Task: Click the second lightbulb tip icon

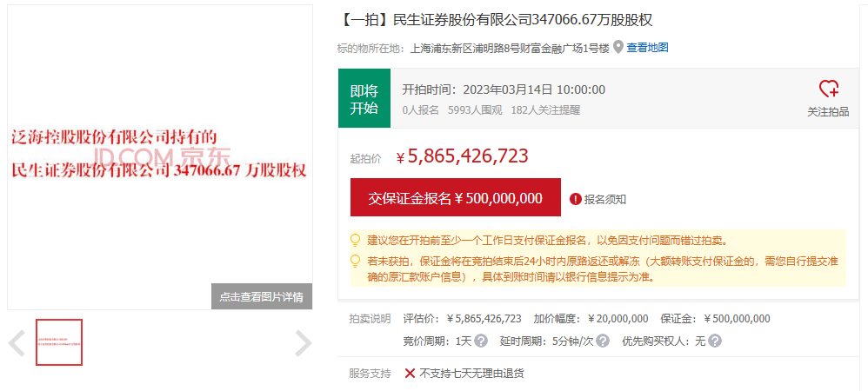Action: (356, 260)
